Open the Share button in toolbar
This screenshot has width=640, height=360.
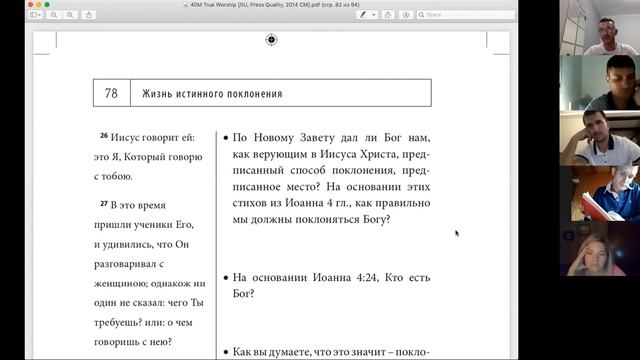click(89, 15)
